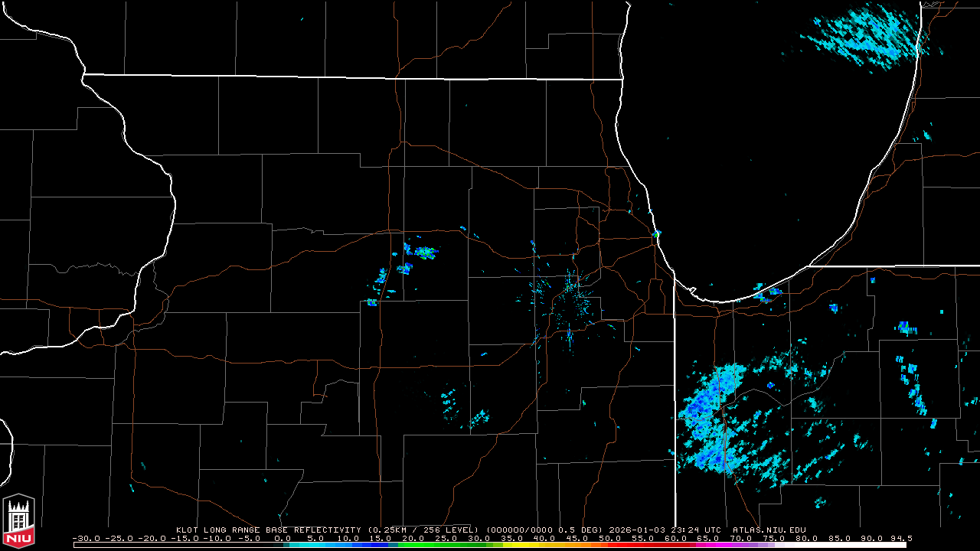Click the NIU castle logo
This screenshot has width=980, height=551.
[x=19, y=522]
